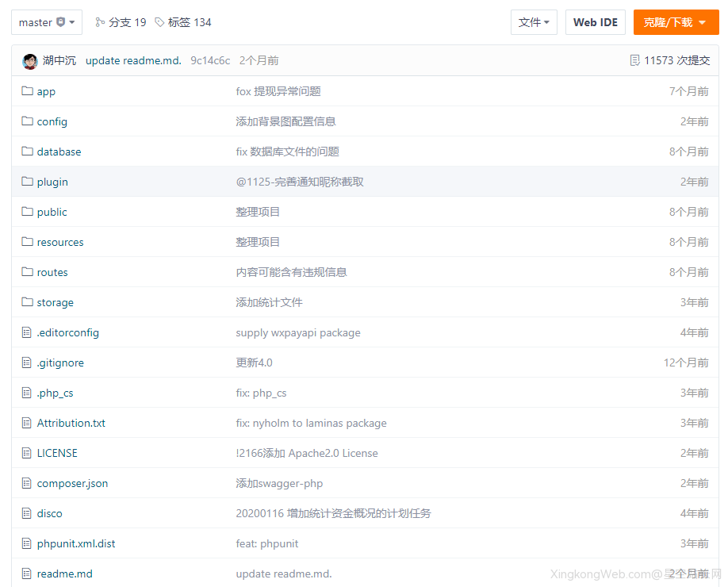
Task: Click the tag icon beside 标签
Action: [159, 22]
